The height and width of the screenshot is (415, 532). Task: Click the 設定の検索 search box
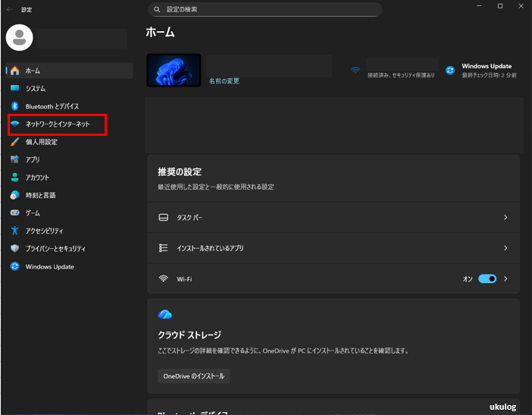click(265, 10)
